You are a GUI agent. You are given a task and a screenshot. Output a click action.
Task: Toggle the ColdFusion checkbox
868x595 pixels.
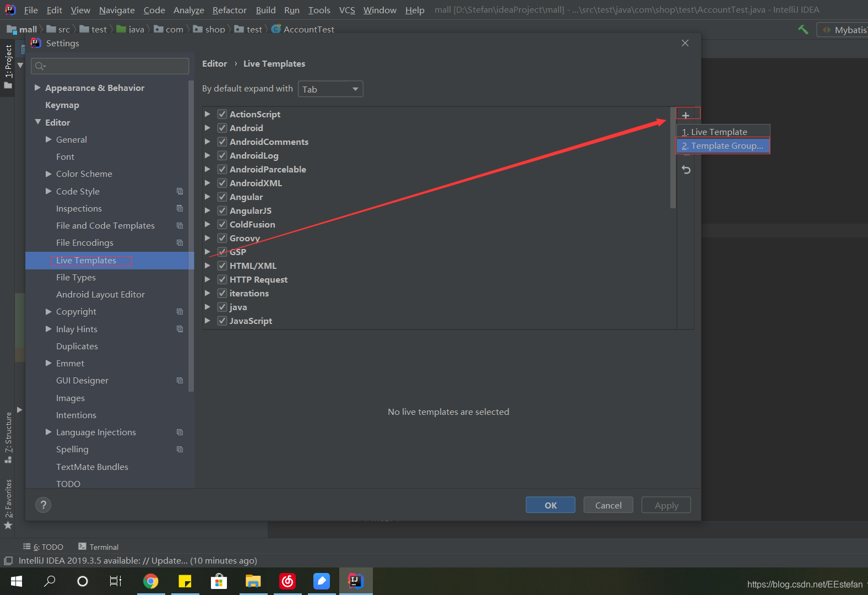[x=223, y=224]
